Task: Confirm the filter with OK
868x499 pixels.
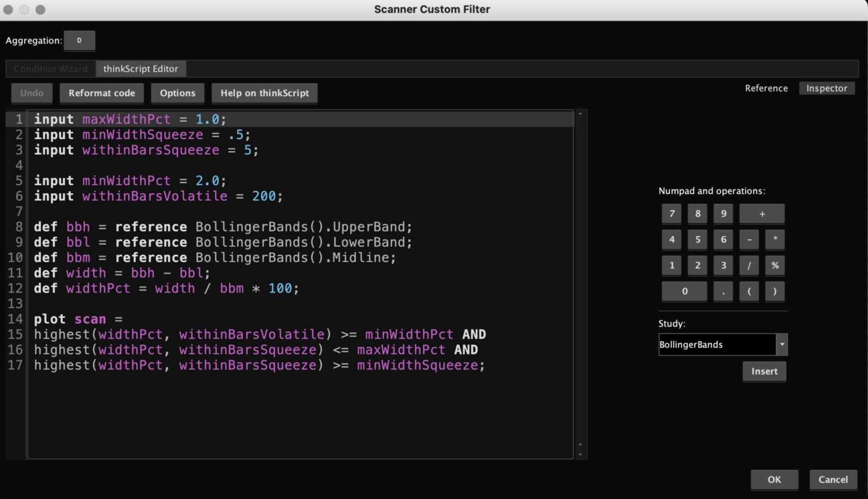Action: 774,480
